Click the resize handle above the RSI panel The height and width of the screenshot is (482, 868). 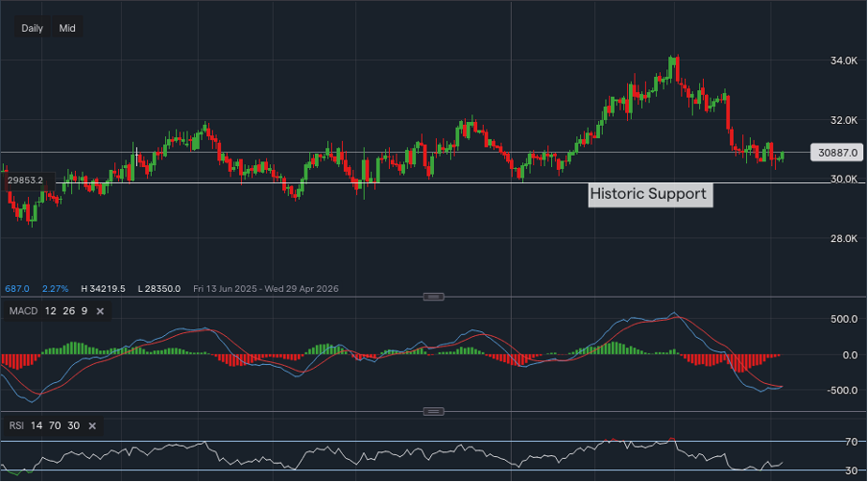[x=434, y=411]
